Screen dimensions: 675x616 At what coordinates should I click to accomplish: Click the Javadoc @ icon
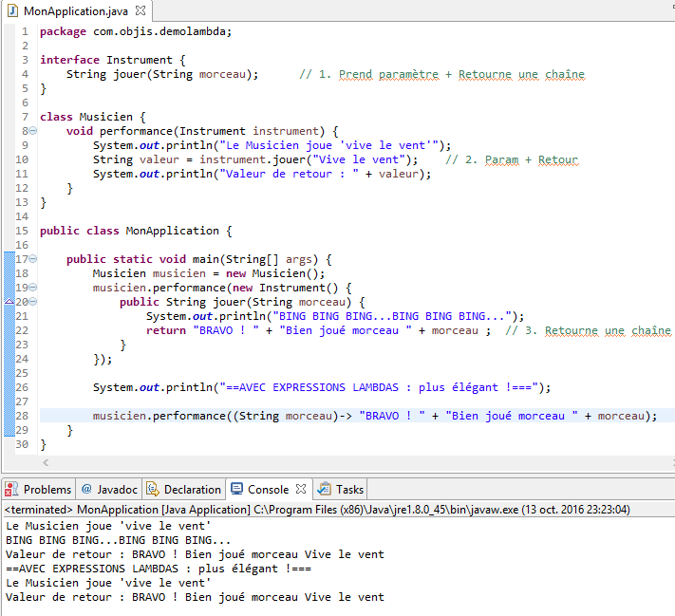click(x=86, y=490)
